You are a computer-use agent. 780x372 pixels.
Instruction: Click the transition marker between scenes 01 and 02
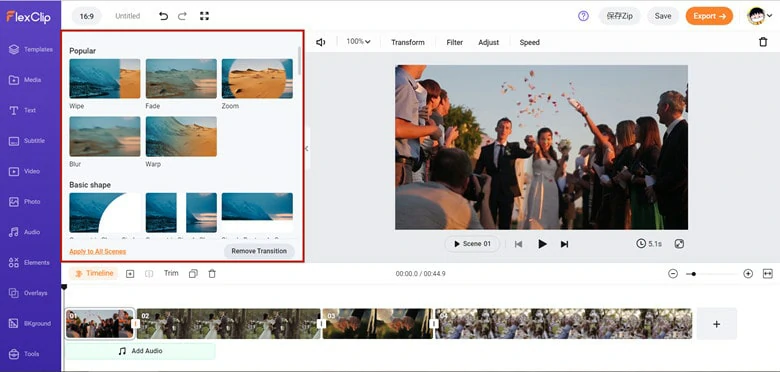(x=136, y=324)
